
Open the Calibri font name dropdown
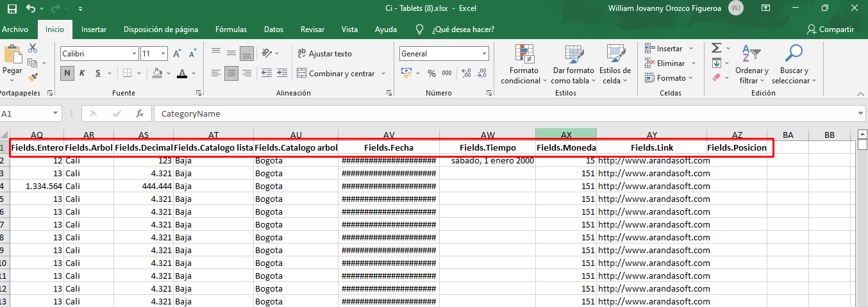(134, 54)
